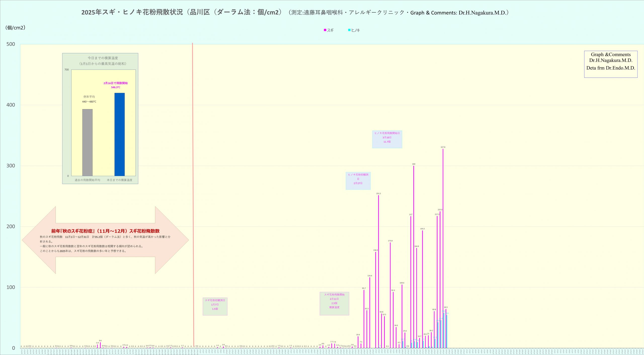Viewport: 644px width, 355px height.
Task: Click the 200 y-axis label
Action: pos(11,227)
